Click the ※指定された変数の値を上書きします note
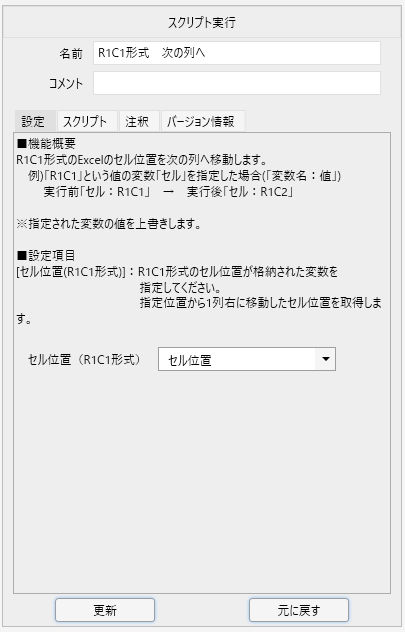 point(109,224)
